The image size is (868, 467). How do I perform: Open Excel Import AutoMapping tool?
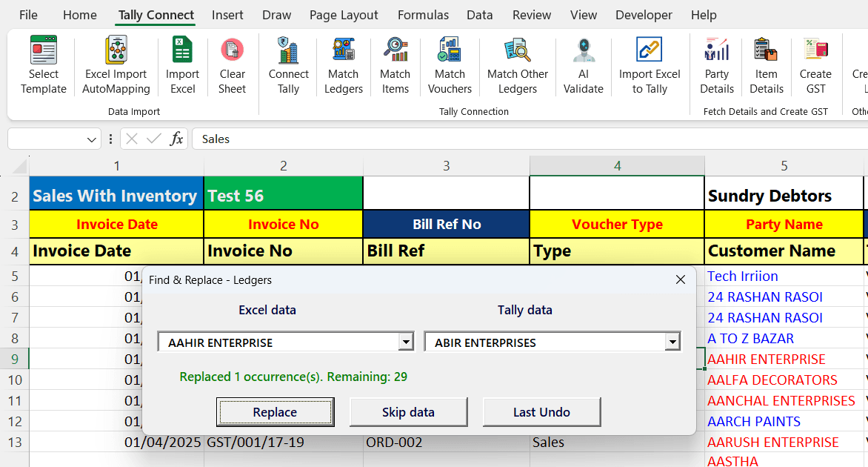[x=116, y=52]
